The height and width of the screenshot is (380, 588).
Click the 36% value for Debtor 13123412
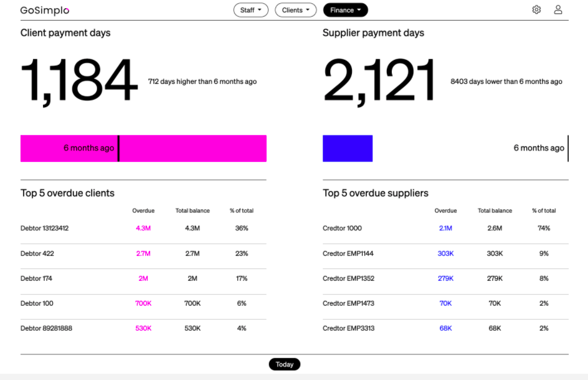(x=242, y=228)
